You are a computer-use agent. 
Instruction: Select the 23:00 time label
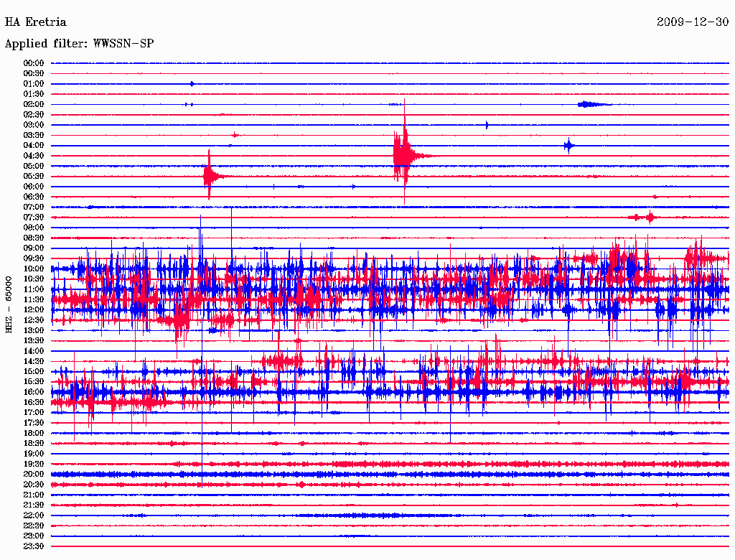point(33,536)
